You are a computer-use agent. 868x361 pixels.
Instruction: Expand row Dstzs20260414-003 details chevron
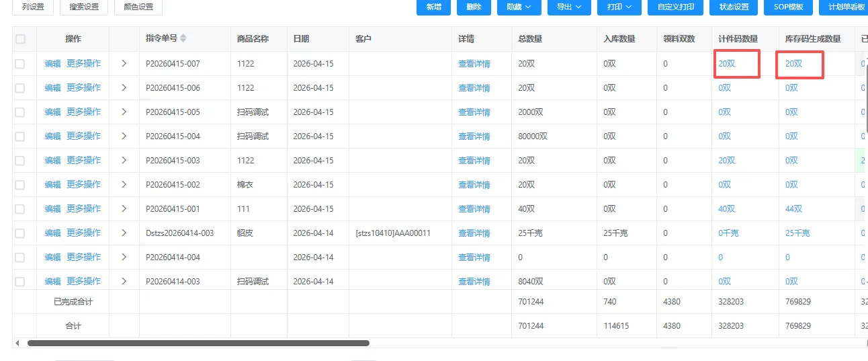click(124, 233)
